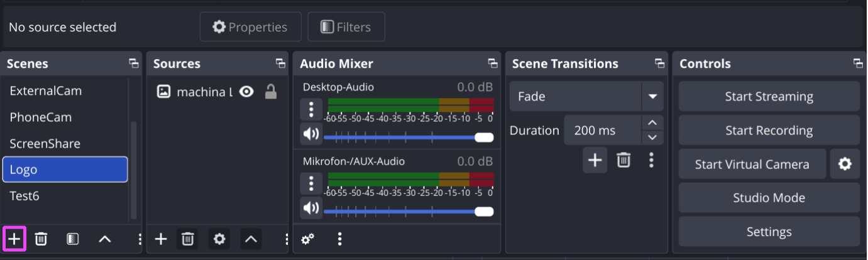This screenshot has width=868, height=260.
Task: Select the ScreenShare scene
Action: pyautogui.click(x=45, y=144)
